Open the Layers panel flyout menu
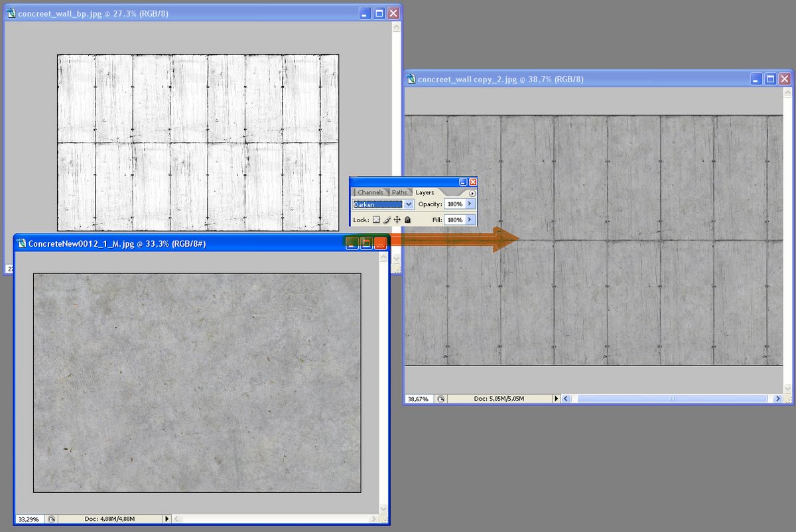 point(472,193)
